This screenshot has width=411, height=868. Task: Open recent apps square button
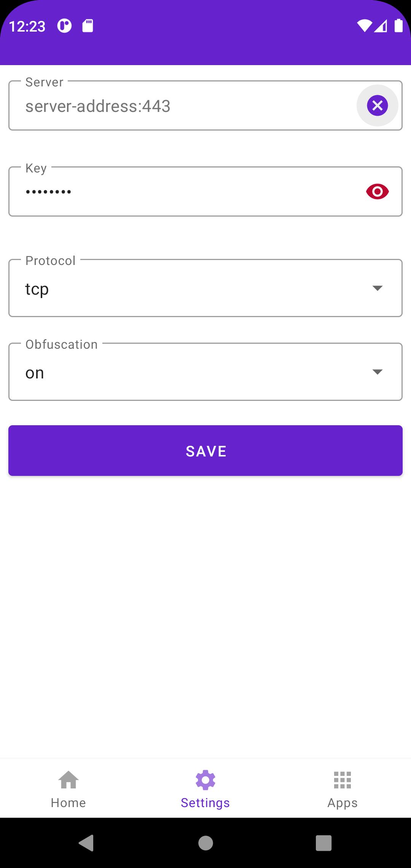[324, 843]
